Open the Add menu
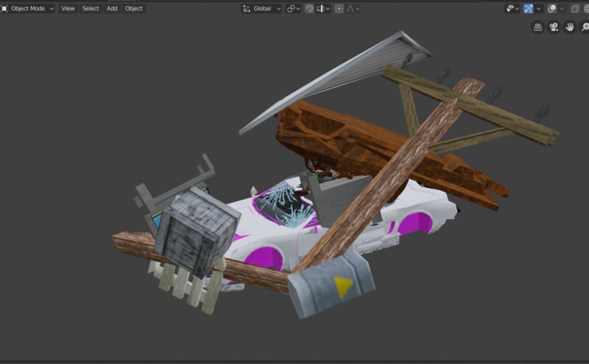This screenshot has height=364, width=589. (112, 8)
